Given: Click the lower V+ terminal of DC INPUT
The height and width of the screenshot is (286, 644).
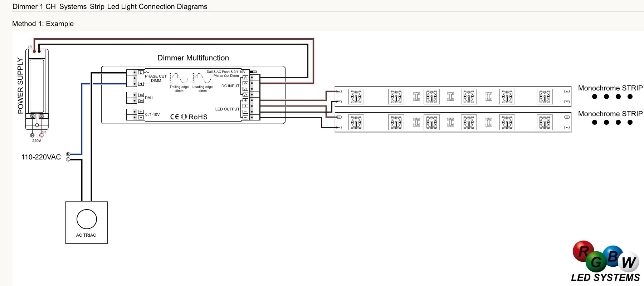Looking at the screenshot, I should pos(245,94).
